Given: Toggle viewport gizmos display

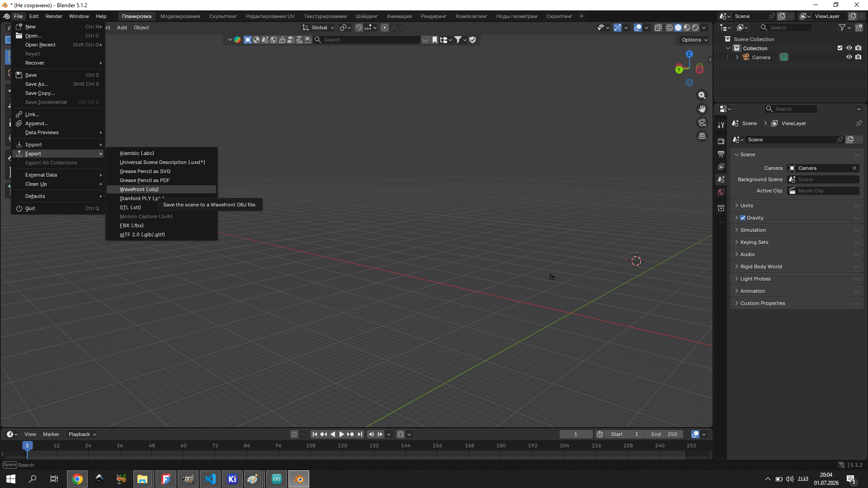Looking at the screenshot, I should pos(618,28).
